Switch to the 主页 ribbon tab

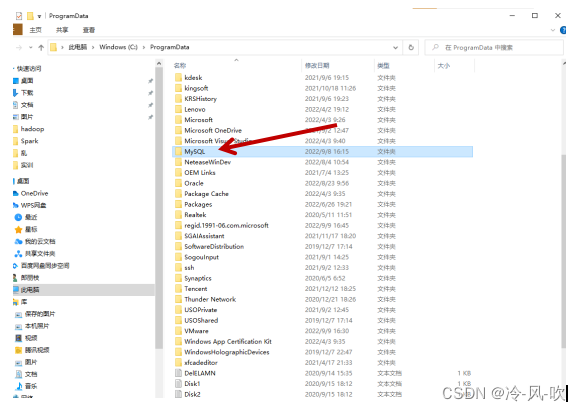(x=36, y=30)
